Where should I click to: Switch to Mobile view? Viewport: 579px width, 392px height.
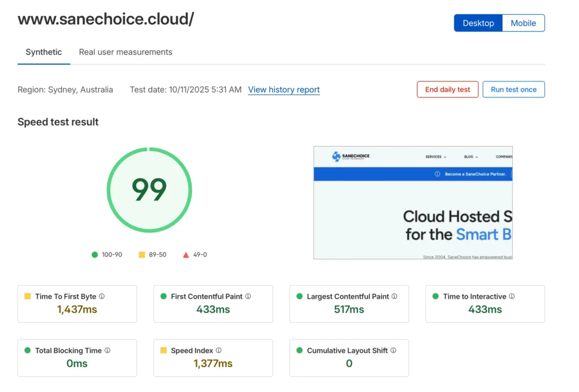pos(523,23)
